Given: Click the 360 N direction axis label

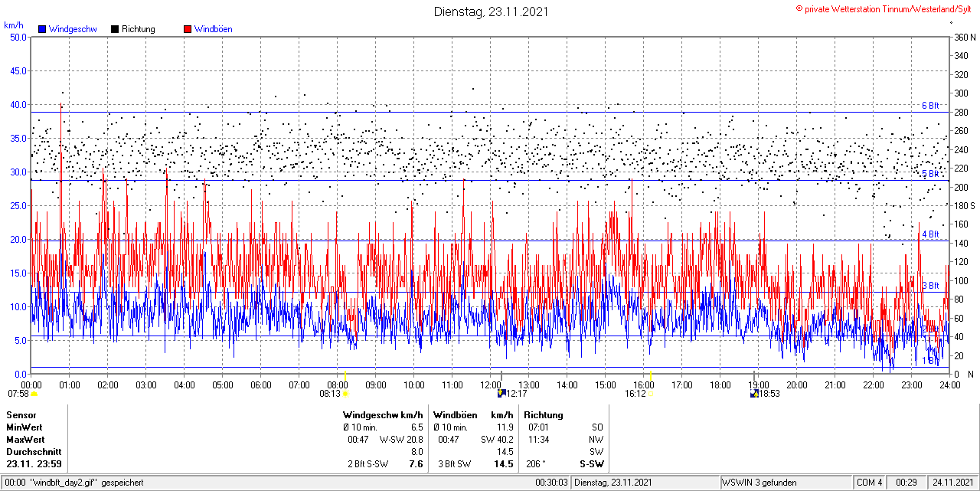Looking at the screenshot, I should click(963, 37).
